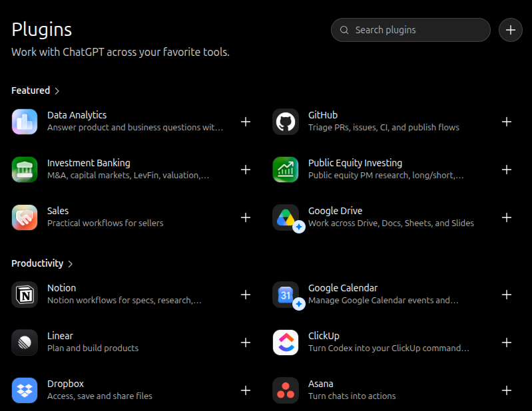Viewport: 532px width, 411px height.
Task: Open the Google Drive title
Action: (x=335, y=211)
